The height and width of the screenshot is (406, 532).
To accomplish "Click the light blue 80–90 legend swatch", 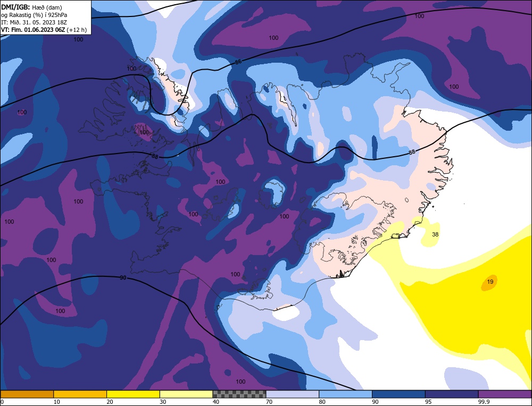I will point(346,394).
